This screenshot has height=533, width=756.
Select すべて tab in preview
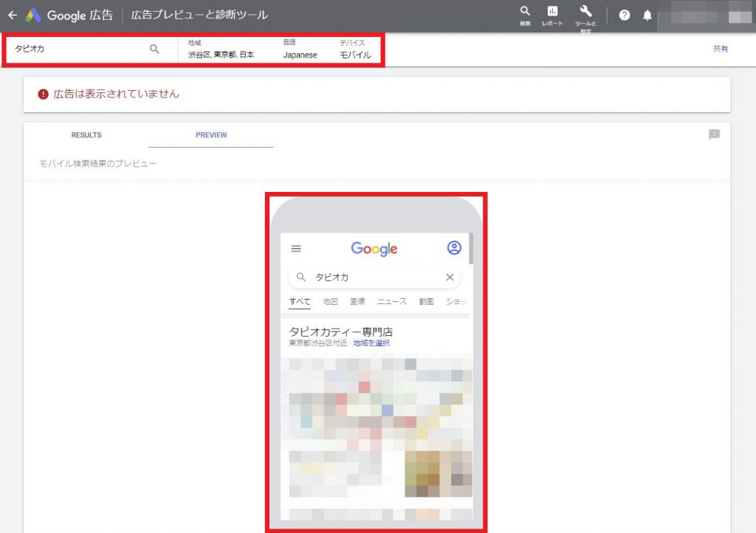[300, 302]
